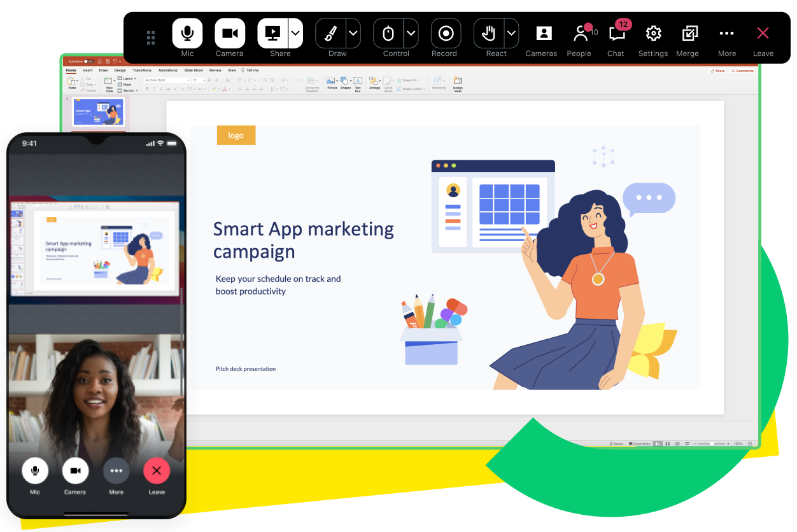Select the first slide thumbnail
Viewport: 797px width, 532px height.
98,113
